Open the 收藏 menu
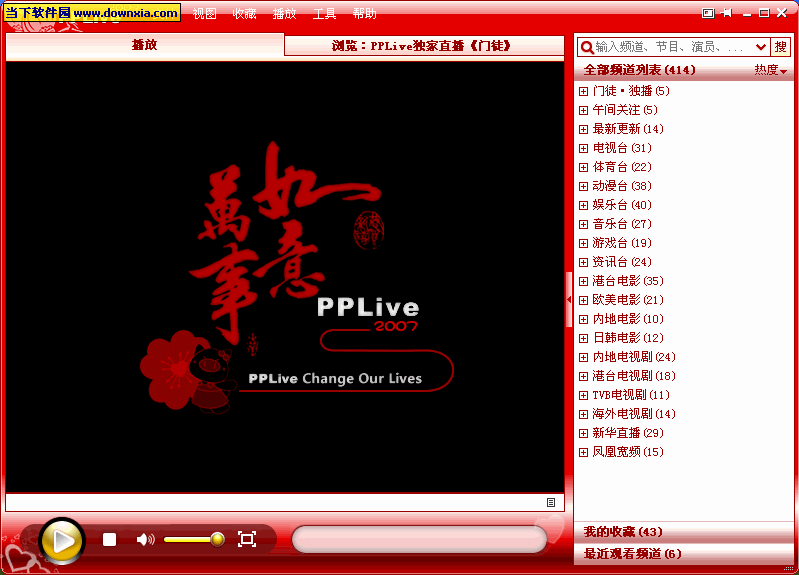The width and height of the screenshot is (799, 575). point(244,14)
